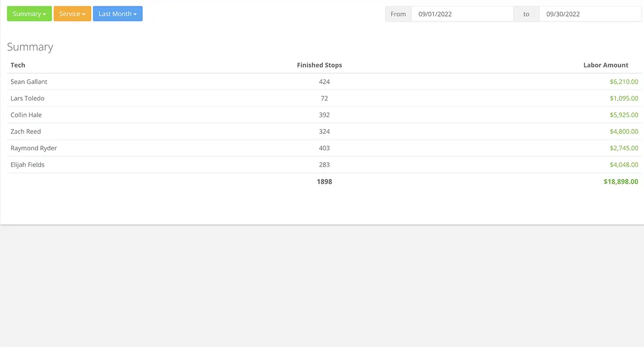Click the 424 finished stops value
This screenshot has width=644, height=347.
click(x=324, y=82)
